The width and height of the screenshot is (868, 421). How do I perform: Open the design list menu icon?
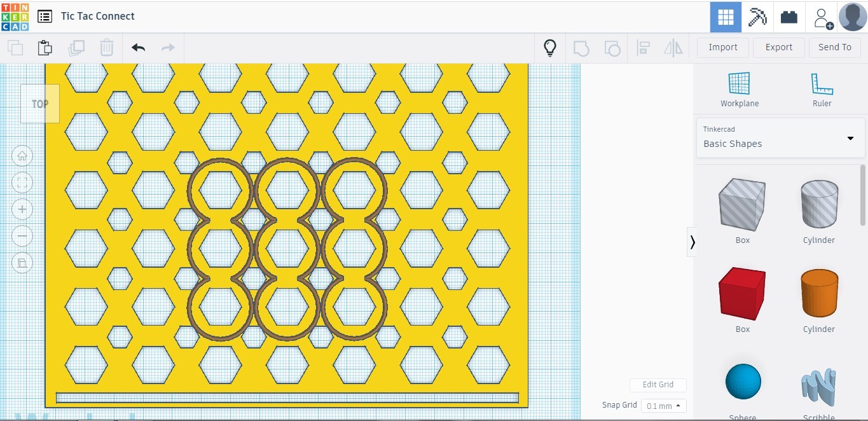click(45, 17)
